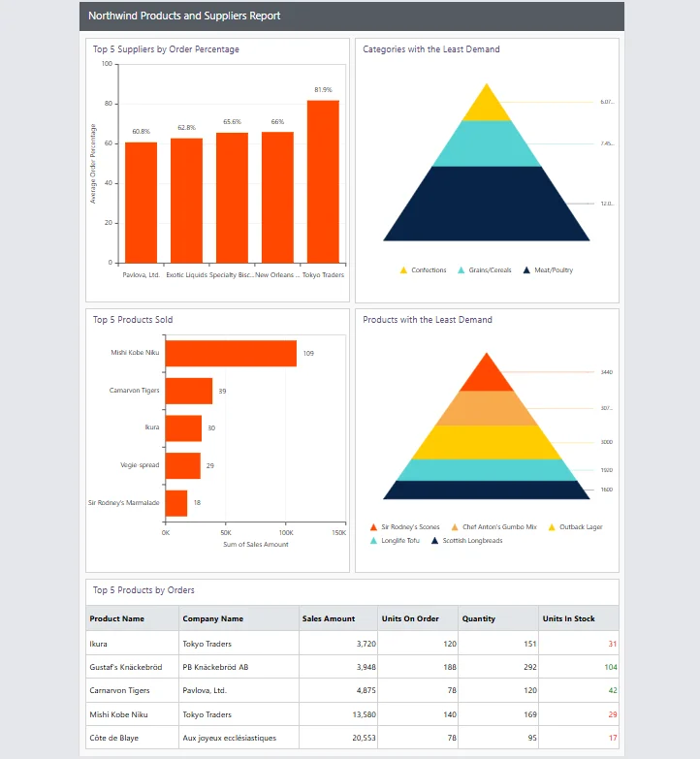Click the Chef Anton's Gumbo Mix legend triangle
Image resolution: width=700 pixels, height=759 pixels.
pyautogui.click(x=455, y=526)
